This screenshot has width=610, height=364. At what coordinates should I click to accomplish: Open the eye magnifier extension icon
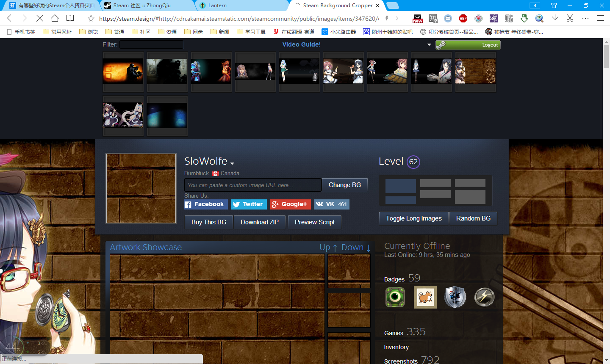point(539,18)
